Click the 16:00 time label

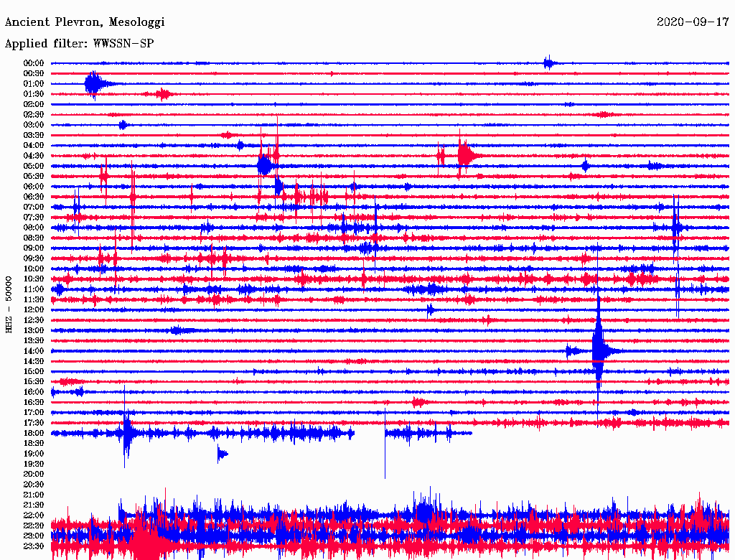pos(34,392)
